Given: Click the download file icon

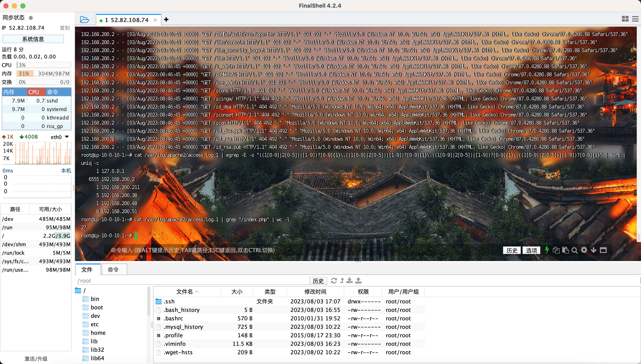Looking at the screenshot, I should tap(350, 281).
